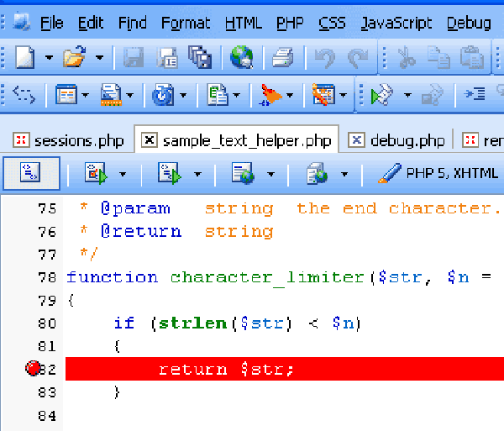Click the Copy icon
The image size is (504, 431).
pyautogui.click(x=438, y=57)
